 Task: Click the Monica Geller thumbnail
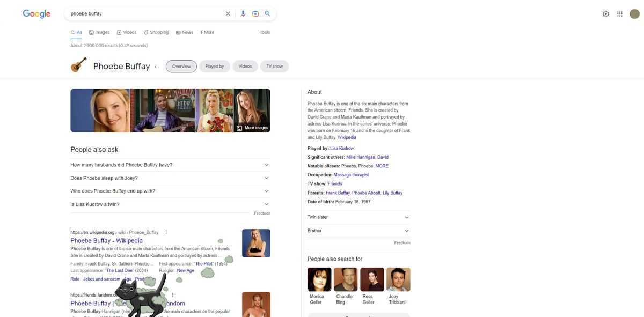319,279
